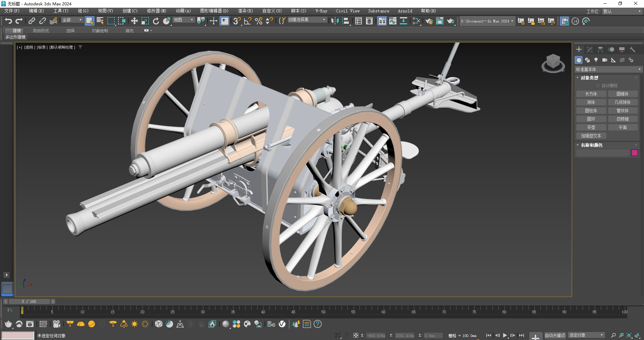This screenshot has width=644, height=340.
Task: Open the 全部 selection filter dropdown
Action: 72,20
